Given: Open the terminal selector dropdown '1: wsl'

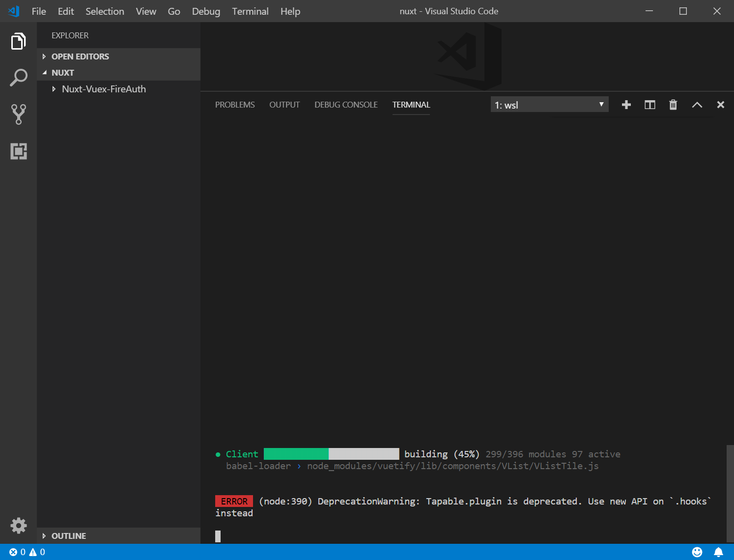Looking at the screenshot, I should click(x=549, y=105).
